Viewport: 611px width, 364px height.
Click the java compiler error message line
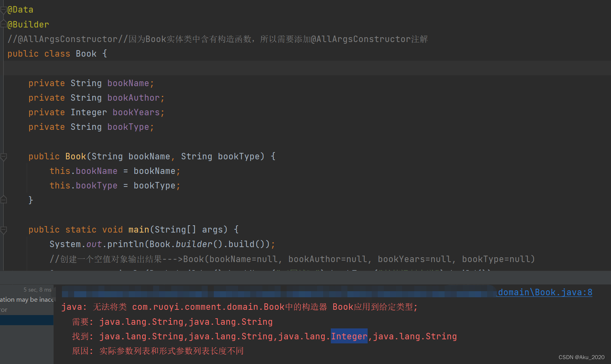pyautogui.click(x=239, y=307)
